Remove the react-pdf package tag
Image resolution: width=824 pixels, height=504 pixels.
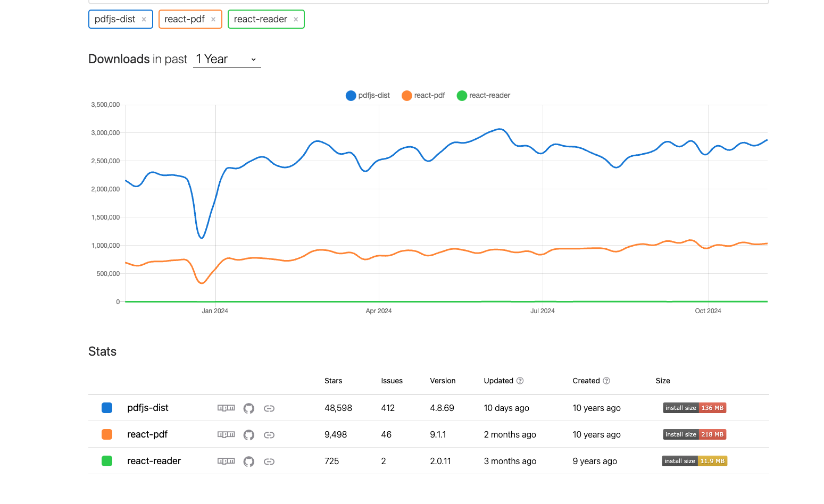[213, 19]
